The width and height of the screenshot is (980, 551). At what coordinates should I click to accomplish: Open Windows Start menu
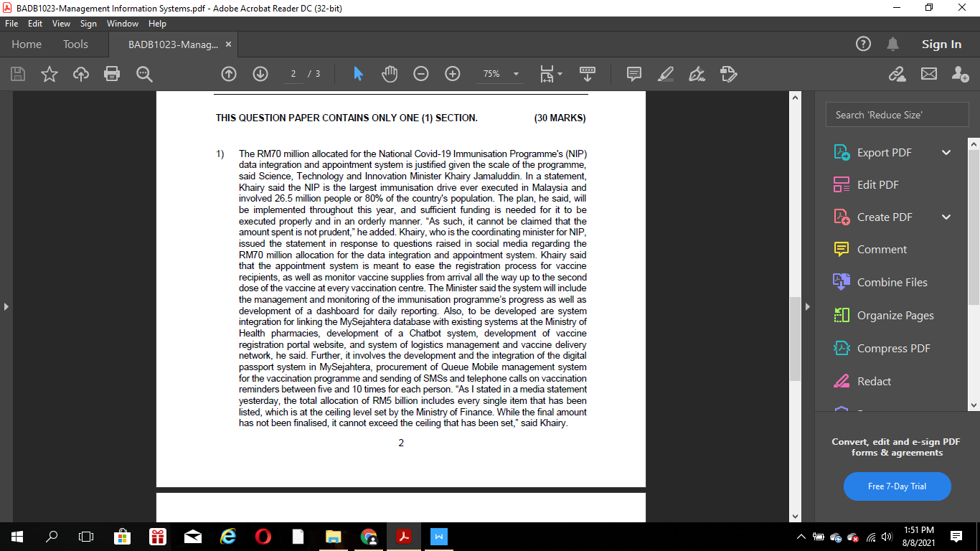click(17, 537)
